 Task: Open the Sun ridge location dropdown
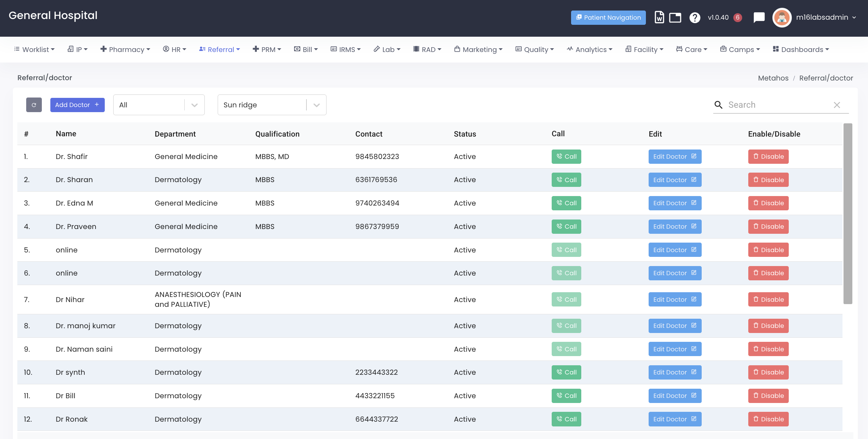(x=316, y=105)
